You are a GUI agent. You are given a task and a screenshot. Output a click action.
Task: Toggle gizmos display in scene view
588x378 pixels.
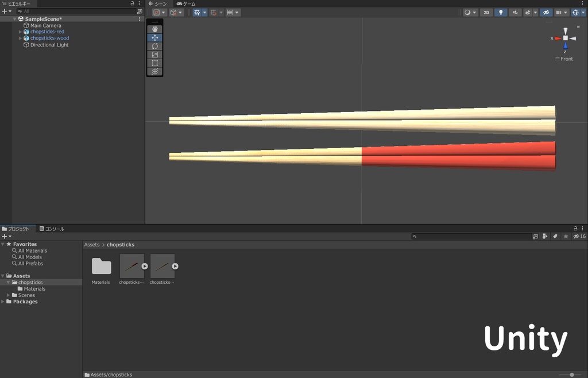(575, 13)
